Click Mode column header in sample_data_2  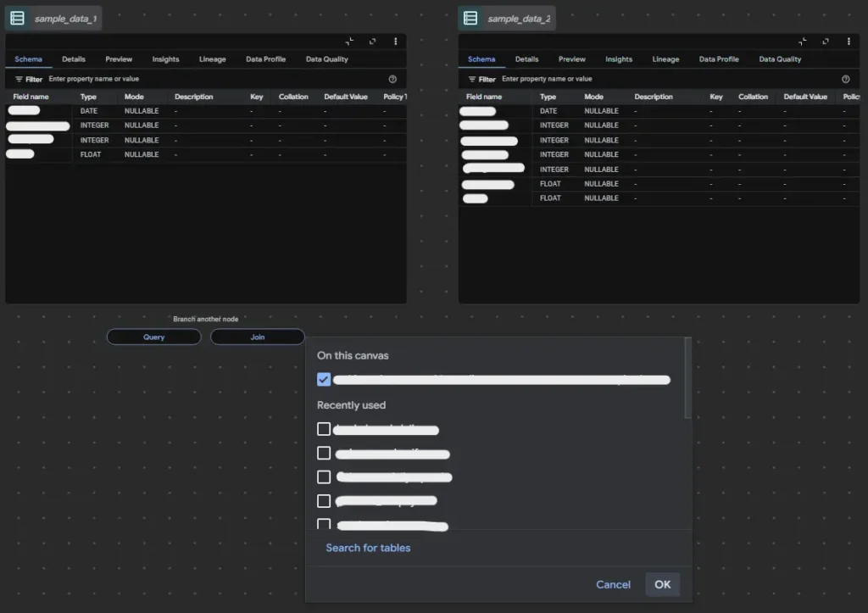[x=593, y=97]
